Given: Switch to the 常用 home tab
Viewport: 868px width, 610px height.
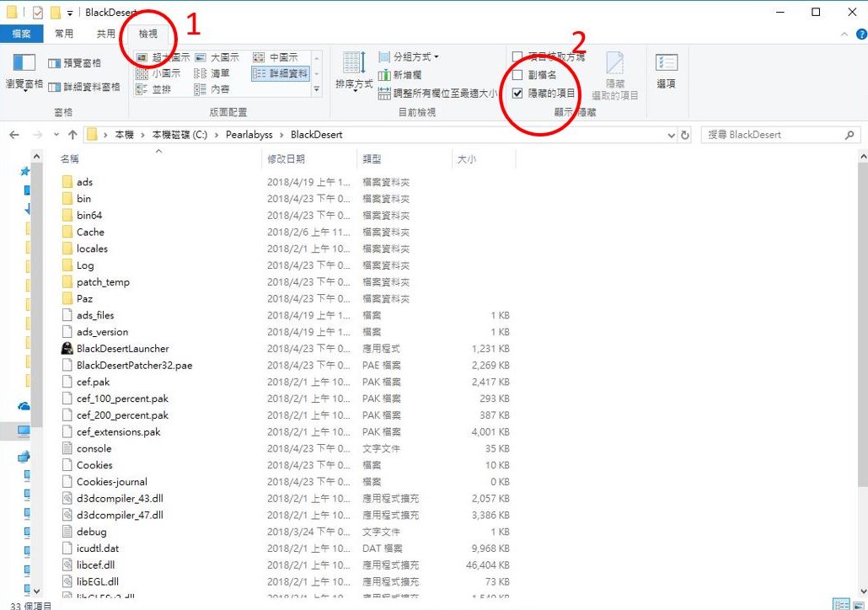Looking at the screenshot, I should (64, 34).
